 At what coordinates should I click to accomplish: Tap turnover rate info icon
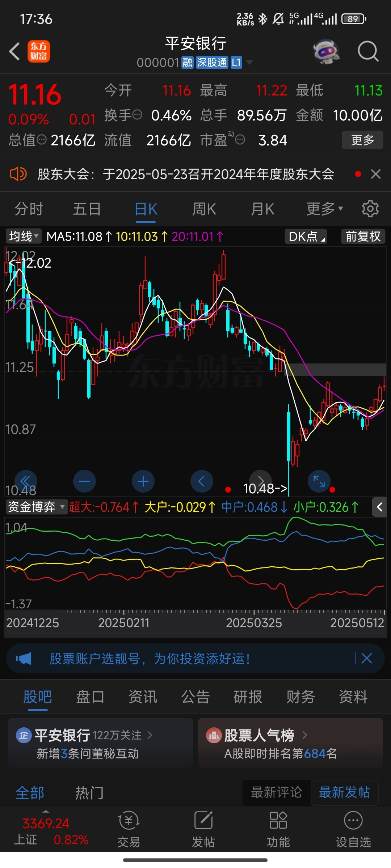(x=137, y=115)
